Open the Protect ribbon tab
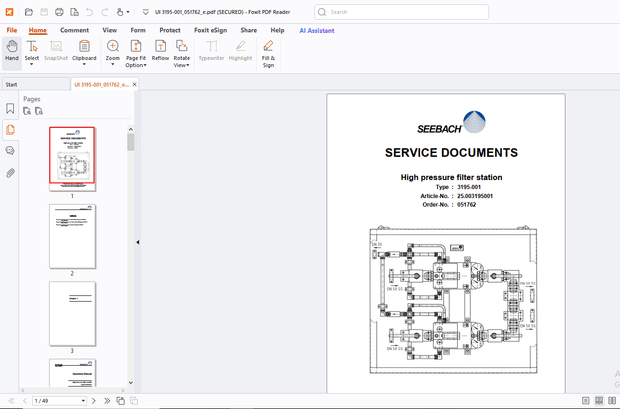 coord(170,30)
